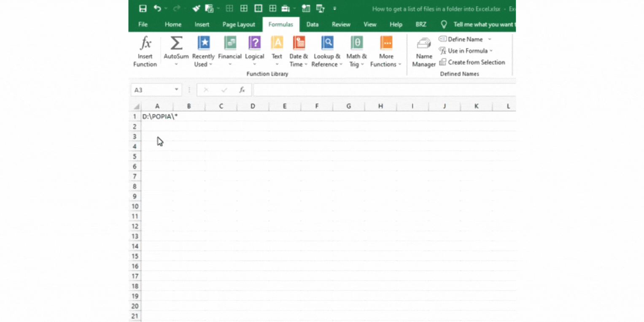Open the Recently Used functions icon
Screen dimensions: 644x322
(x=203, y=42)
